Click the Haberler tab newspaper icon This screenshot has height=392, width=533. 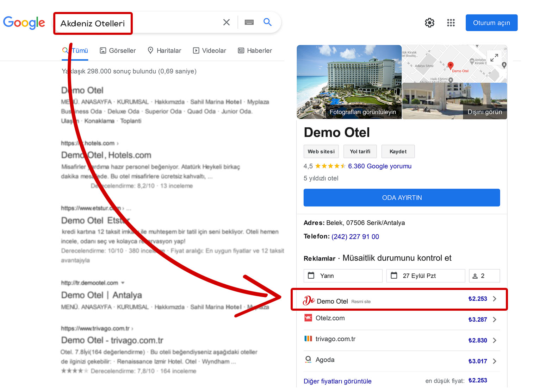(x=241, y=51)
